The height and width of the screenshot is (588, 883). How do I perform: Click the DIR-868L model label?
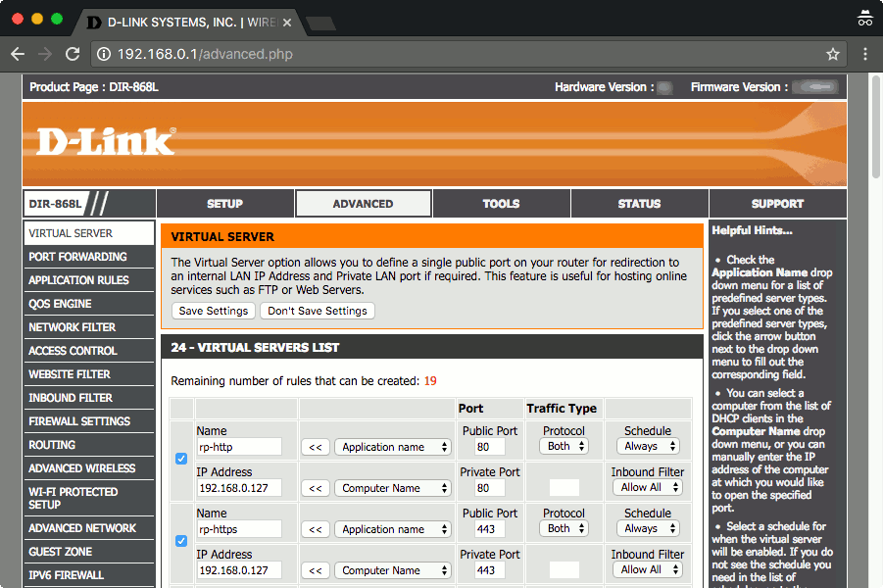[x=55, y=204]
